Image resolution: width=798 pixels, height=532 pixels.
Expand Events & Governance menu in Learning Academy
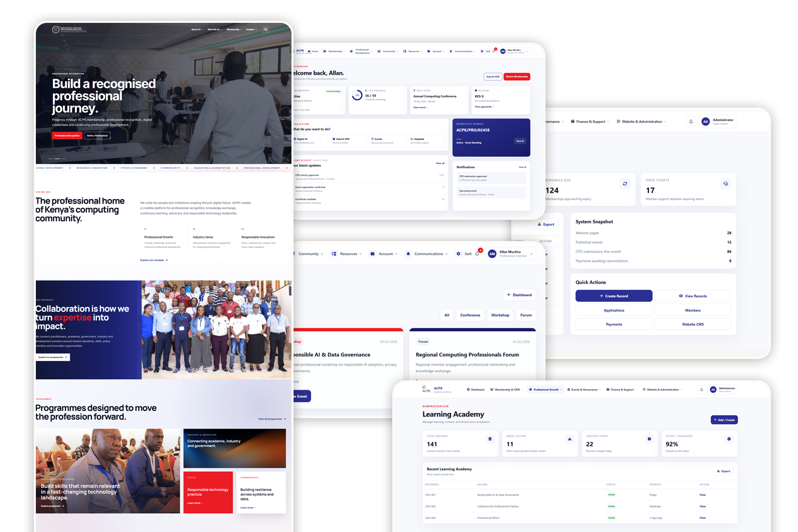click(584, 390)
